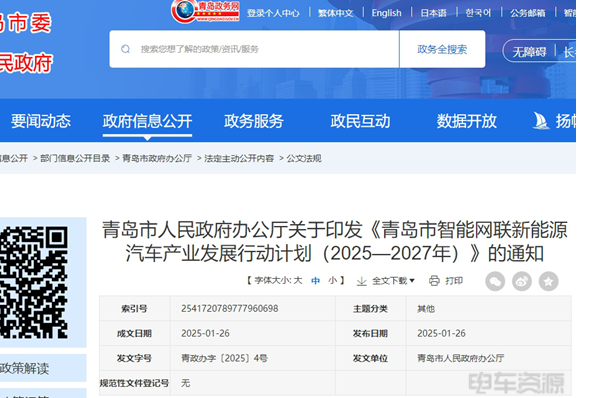
Task: Click the 打印 print link
Action: tap(454, 281)
